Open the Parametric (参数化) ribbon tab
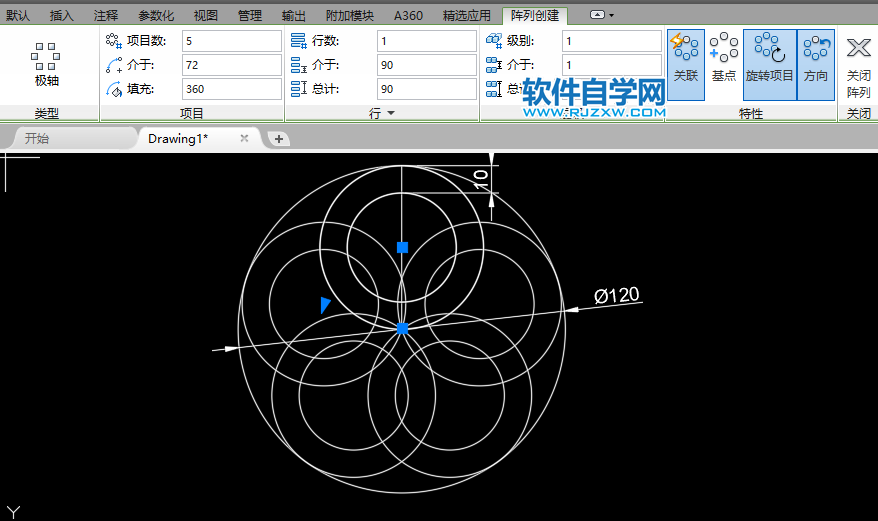The width and height of the screenshot is (878, 521). [156, 16]
